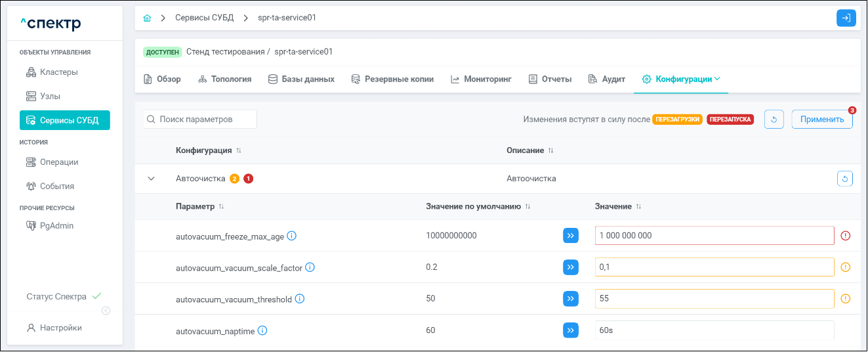
Task: Click the logout icon at top right
Action: pyautogui.click(x=846, y=18)
